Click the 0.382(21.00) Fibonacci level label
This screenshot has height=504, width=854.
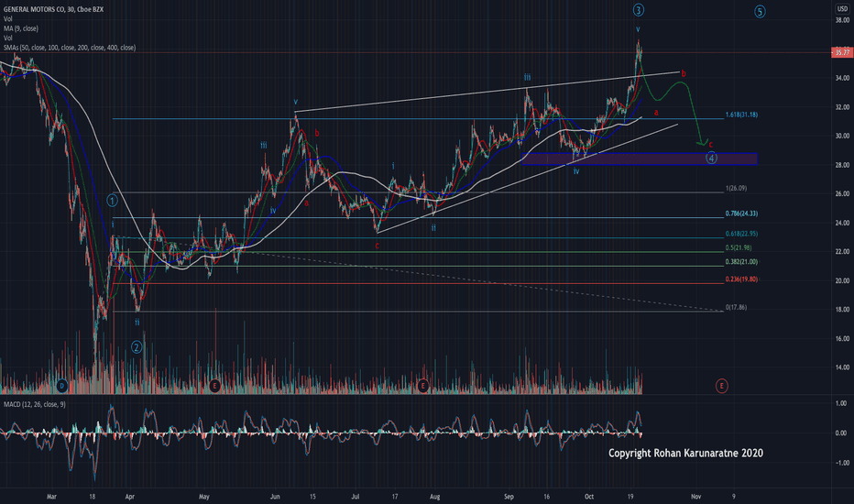pos(741,262)
